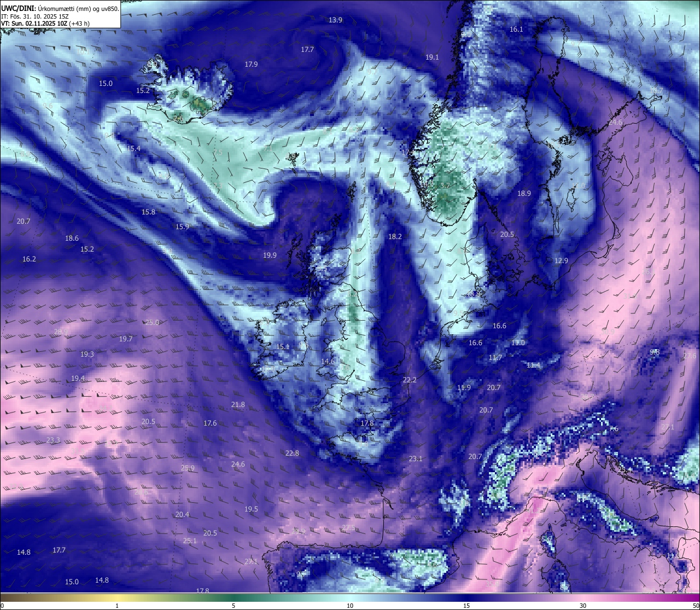Click the 18.9 value over Sweden

[x=524, y=193]
